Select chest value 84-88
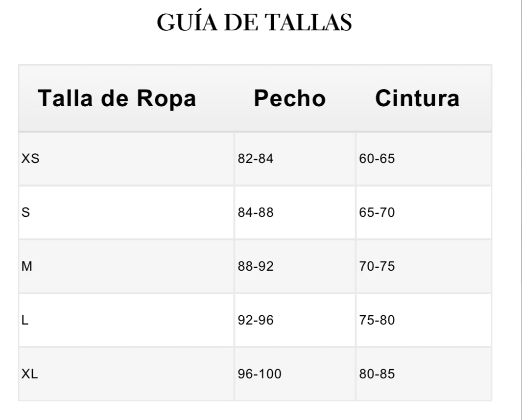522x420 pixels. (256, 213)
